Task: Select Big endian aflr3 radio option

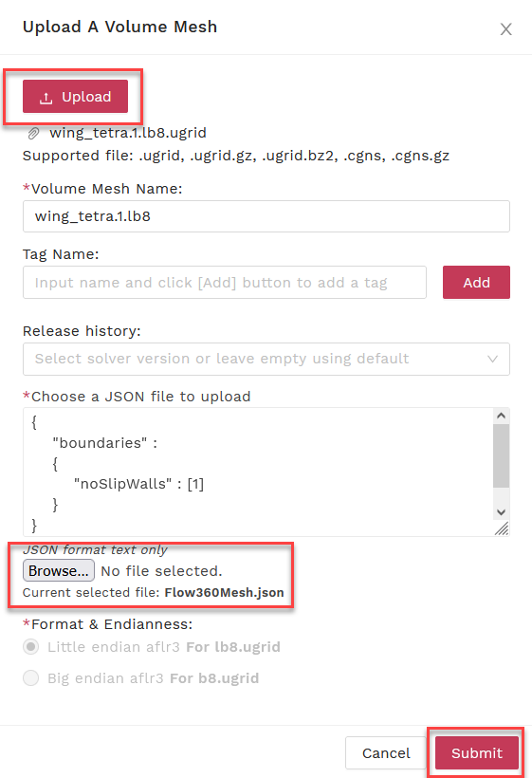Action: 30,677
